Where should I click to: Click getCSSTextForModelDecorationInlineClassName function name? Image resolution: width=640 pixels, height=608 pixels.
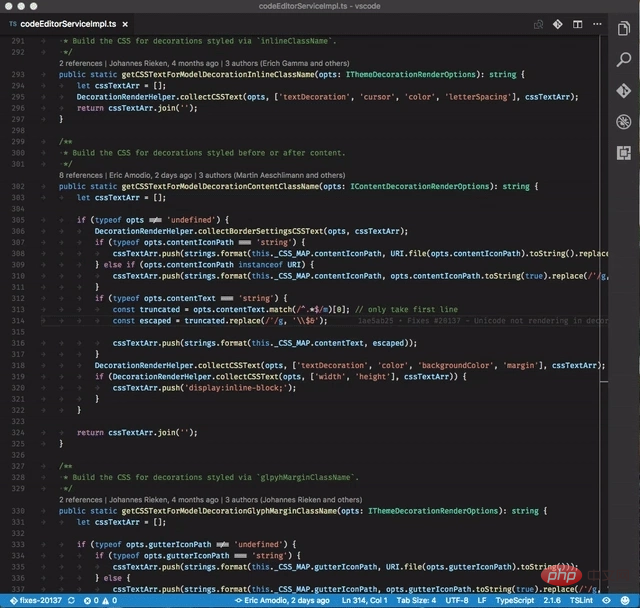click(218, 75)
